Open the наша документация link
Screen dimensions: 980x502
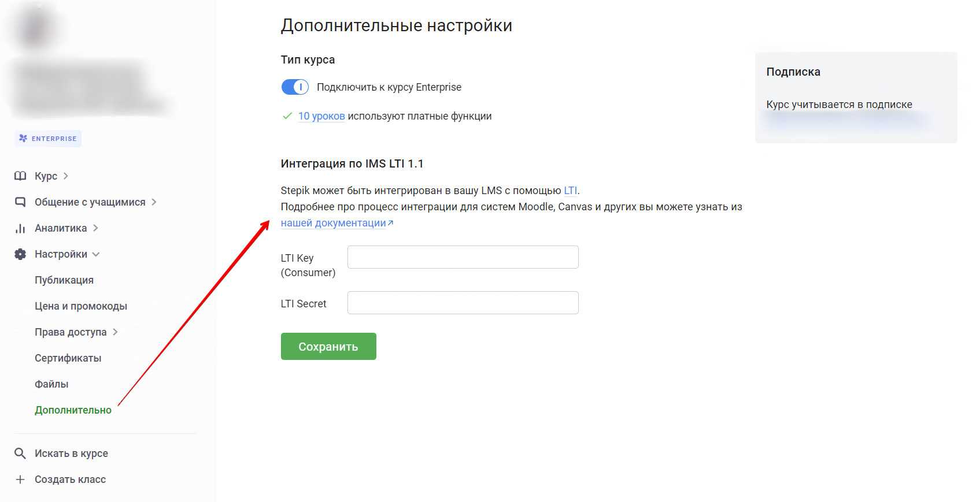click(333, 223)
